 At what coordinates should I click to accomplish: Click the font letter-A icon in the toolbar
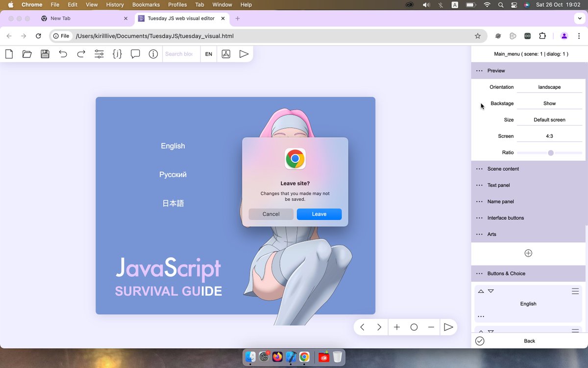[x=226, y=54]
